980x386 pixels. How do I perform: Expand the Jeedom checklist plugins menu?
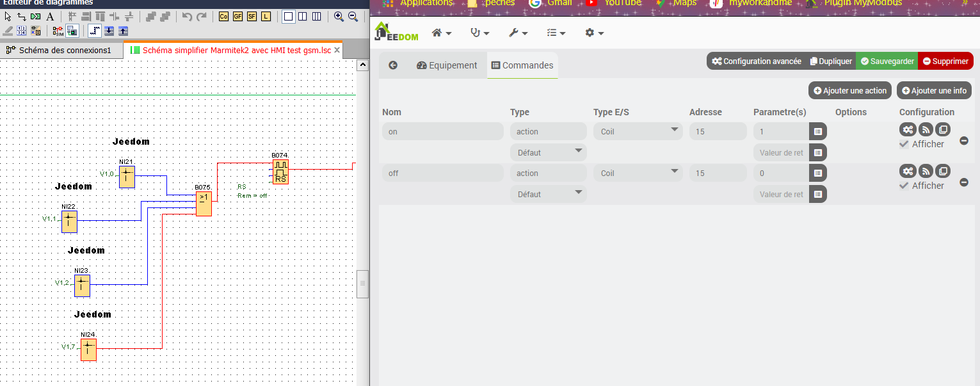(556, 33)
